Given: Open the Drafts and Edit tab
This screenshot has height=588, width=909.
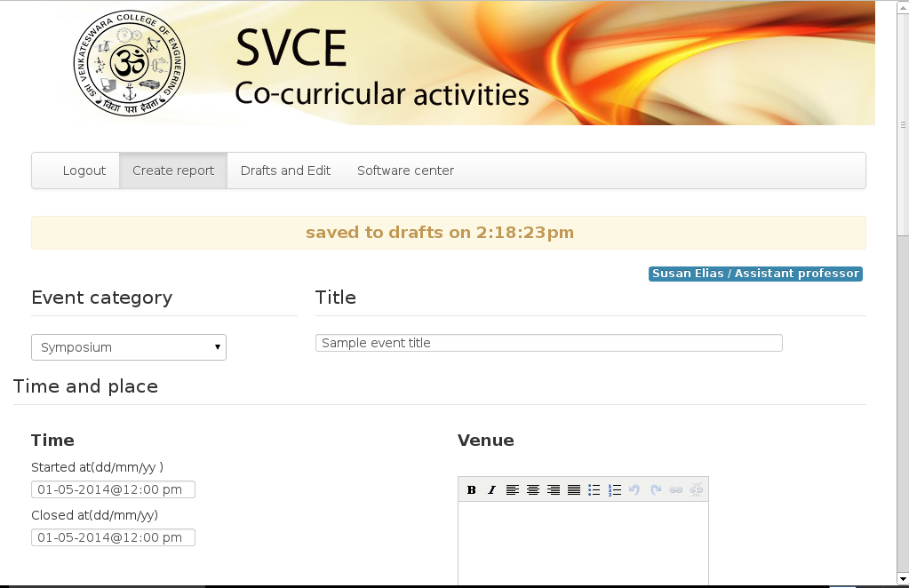Looking at the screenshot, I should 285,171.
